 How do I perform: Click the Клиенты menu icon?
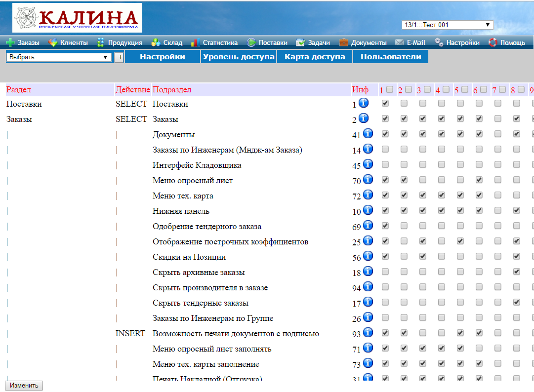point(53,42)
